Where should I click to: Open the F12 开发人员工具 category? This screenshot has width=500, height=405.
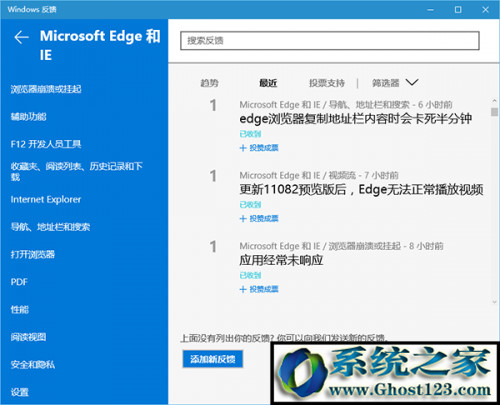click(x=46, y=144)
